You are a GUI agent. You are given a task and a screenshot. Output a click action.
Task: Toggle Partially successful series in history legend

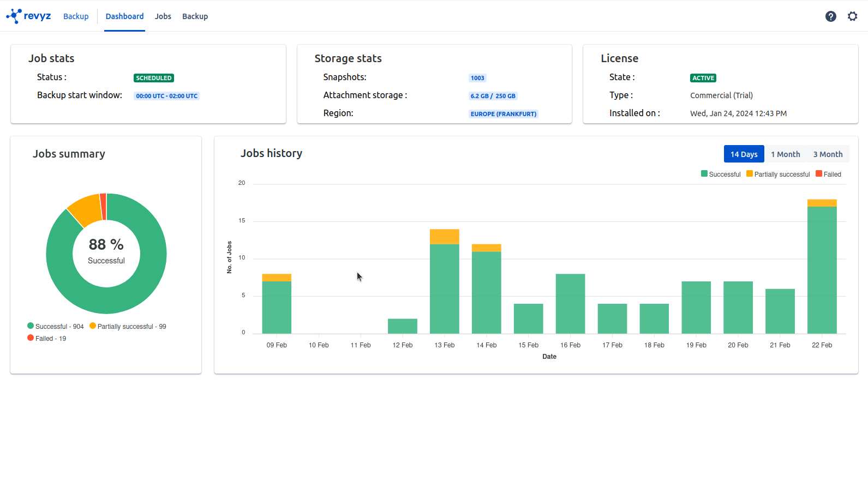click(778, 175)
